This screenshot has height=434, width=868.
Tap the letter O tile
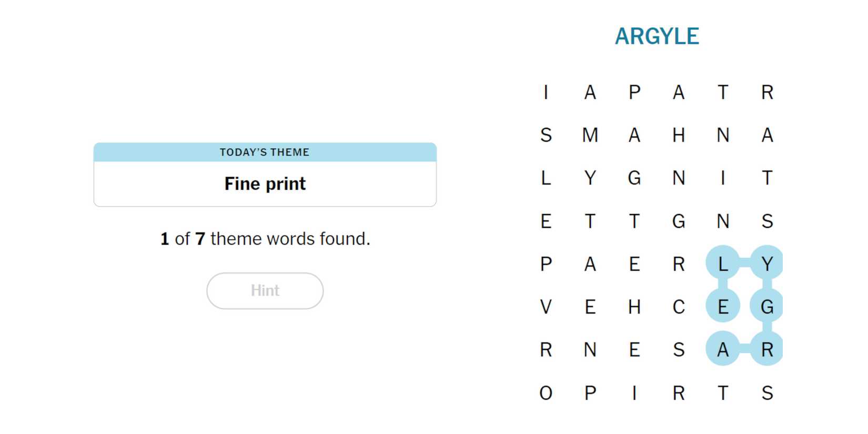point(546,393)
